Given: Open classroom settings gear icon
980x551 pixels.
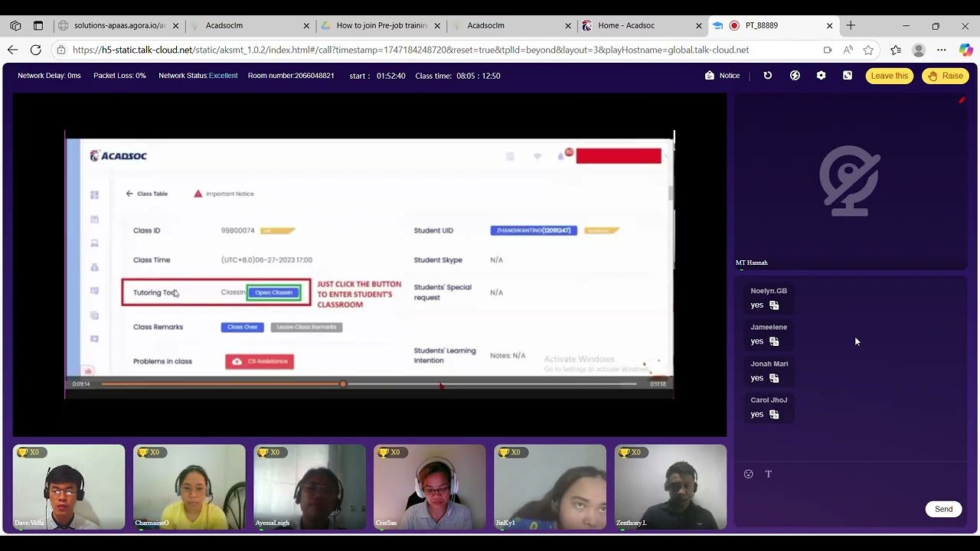Looking at the screenshot, I should pos(821,76).
